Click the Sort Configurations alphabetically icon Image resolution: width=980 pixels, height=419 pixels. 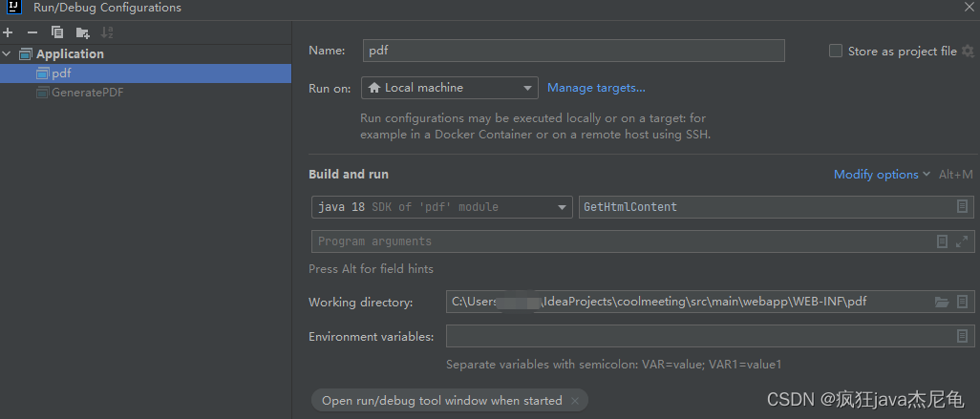[x=107, y=32]
